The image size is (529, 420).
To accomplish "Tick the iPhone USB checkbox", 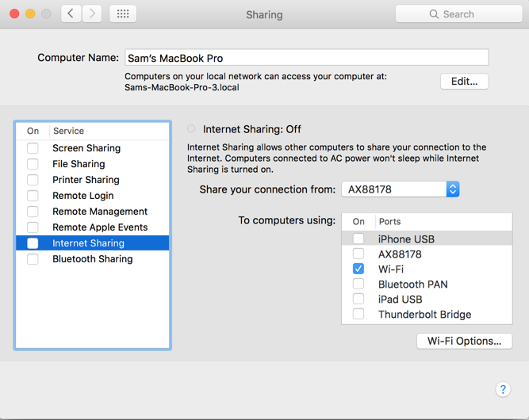I will point(358,239).
